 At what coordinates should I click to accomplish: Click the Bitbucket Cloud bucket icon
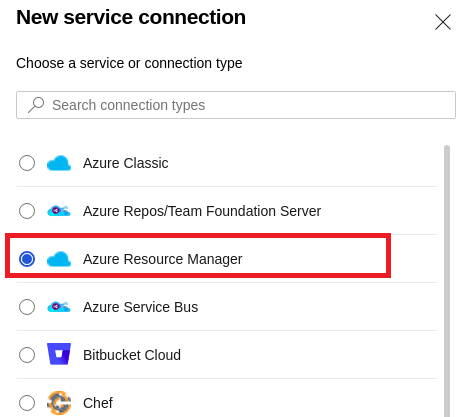[59, 354]
